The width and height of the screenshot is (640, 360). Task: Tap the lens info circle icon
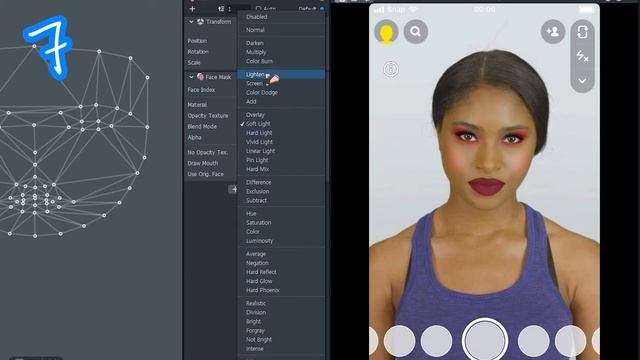point(391,69)
